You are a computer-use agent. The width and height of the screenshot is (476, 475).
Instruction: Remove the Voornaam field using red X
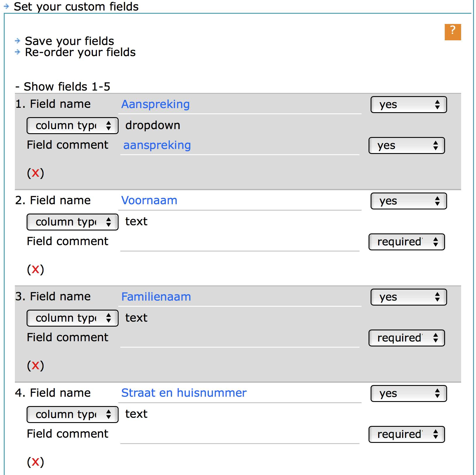(35, 269)
